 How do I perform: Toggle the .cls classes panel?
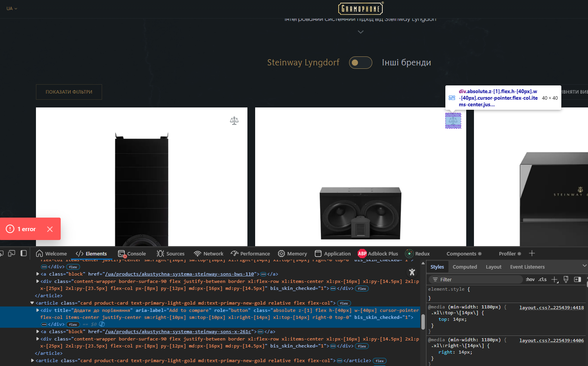(x=542, y=279)
